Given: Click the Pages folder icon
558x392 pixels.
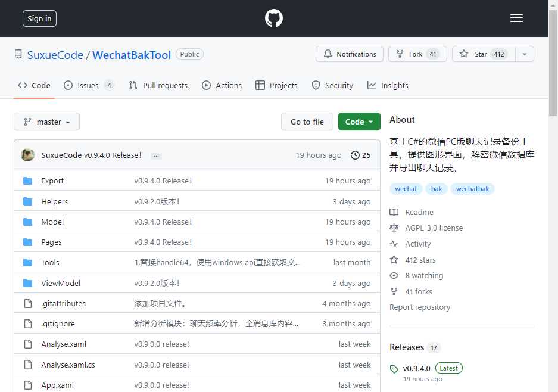Looking at the screenshot, I should click(x=28, y=242).
